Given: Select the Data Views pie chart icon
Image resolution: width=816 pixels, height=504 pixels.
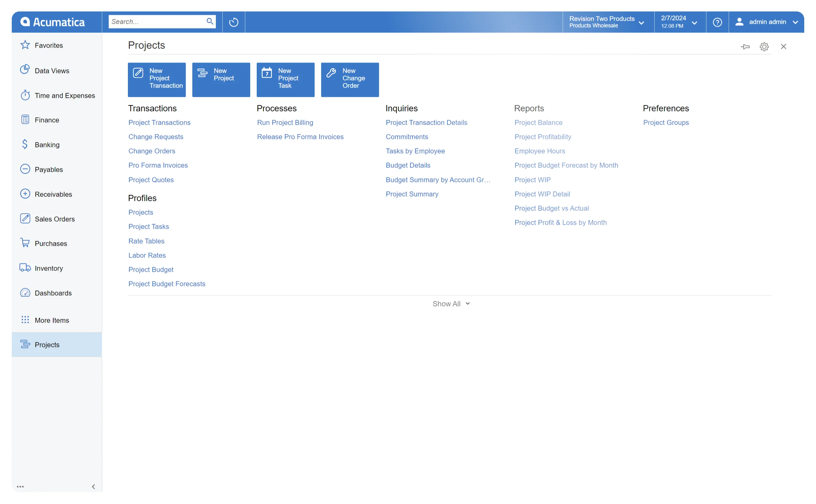Looking at the screenshot, I should click(x=25, y=70).
